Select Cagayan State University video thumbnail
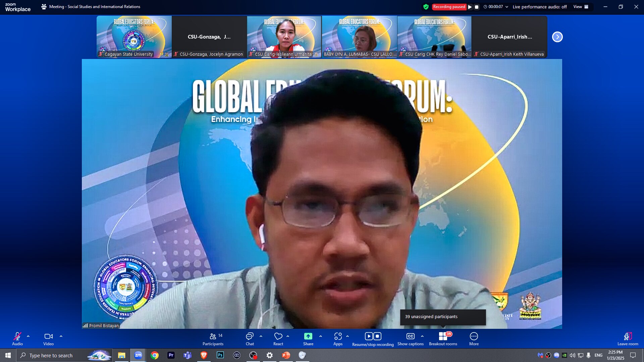644x362 pixels. click(x=134, y=37)
